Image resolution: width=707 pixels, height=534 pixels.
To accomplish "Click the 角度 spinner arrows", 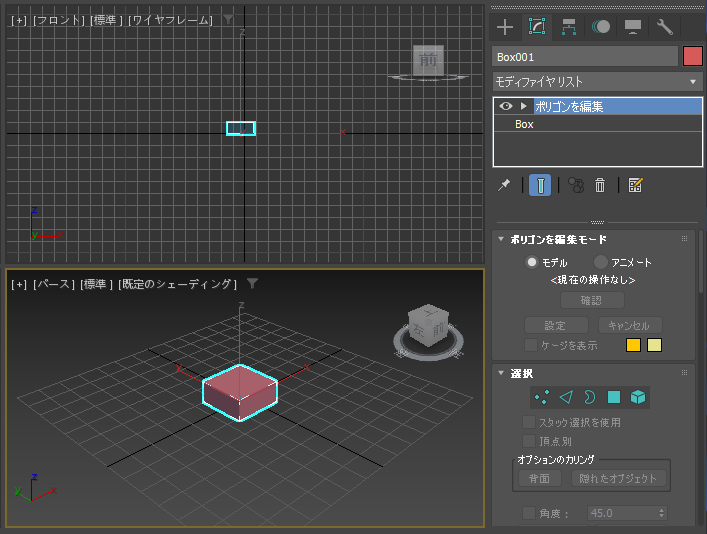I will (661, 513).
